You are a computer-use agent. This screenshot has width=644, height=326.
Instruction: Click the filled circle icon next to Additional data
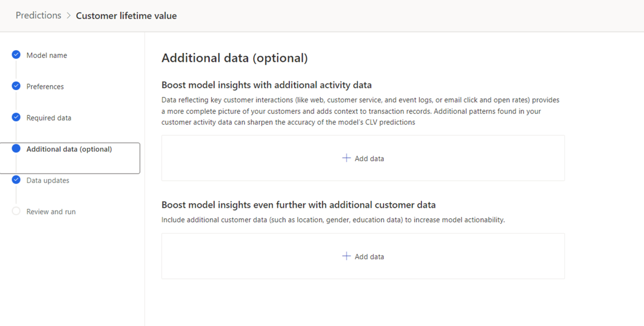click(16, 149)
